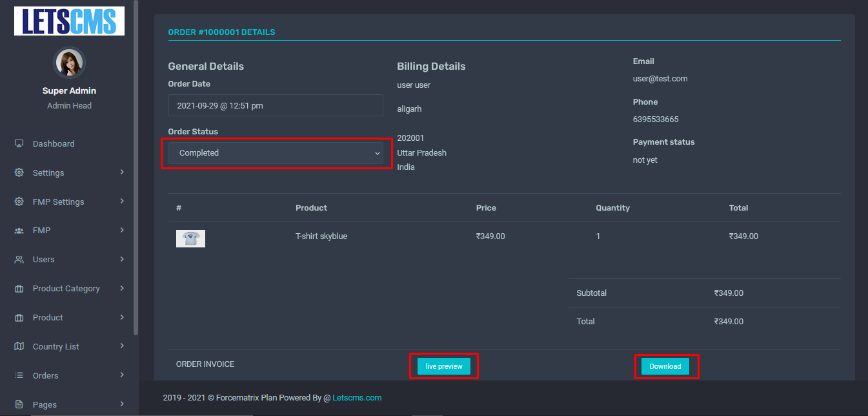Click the FMP Settings gear icon
This screenshot has height=416, width=868.
pyautogui.click(x=19, y=202)
